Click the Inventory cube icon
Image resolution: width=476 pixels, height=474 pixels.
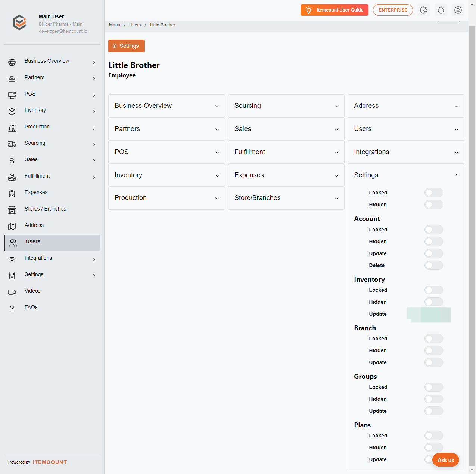coord(12,112)
